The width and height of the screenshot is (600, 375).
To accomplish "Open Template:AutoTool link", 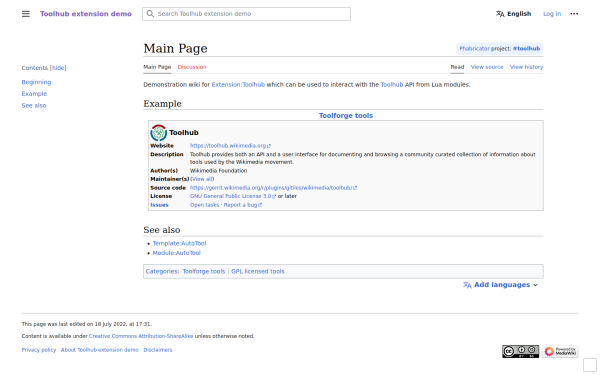I will pyautogui.click(x=179, y=243).
